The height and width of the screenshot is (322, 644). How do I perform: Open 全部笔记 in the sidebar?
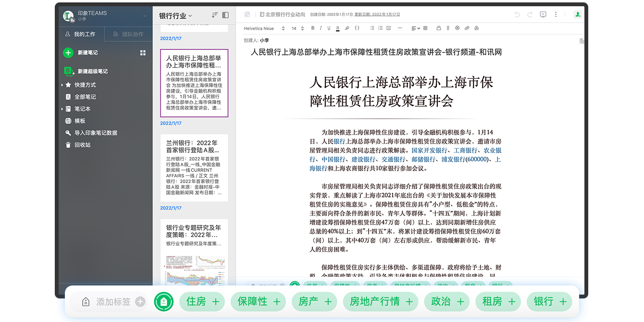point(81,97)
